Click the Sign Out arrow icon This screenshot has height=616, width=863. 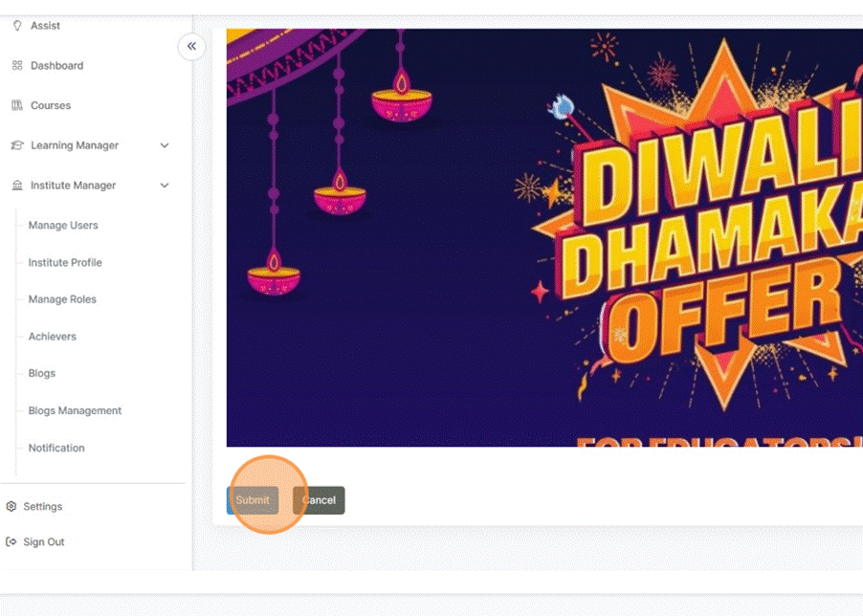click(11, 541)
